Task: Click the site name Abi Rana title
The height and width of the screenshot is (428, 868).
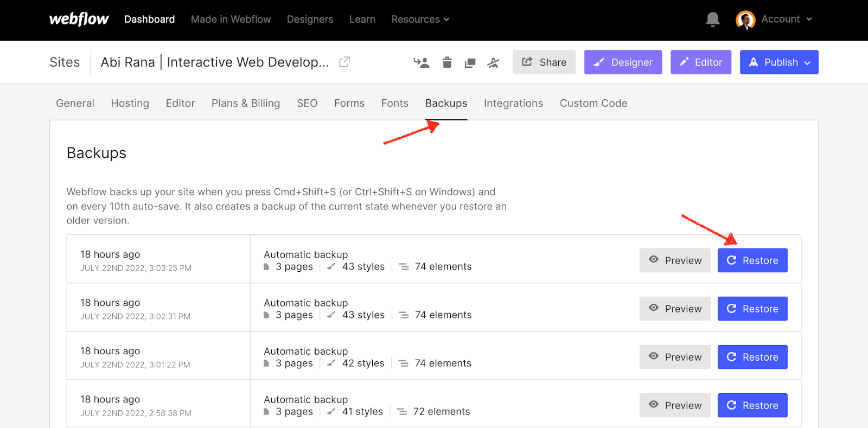Action: [x=215, y=62]
